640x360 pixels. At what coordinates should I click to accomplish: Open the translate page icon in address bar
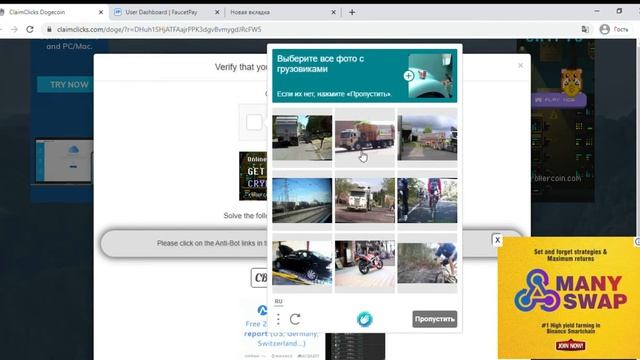coord(585,29)
